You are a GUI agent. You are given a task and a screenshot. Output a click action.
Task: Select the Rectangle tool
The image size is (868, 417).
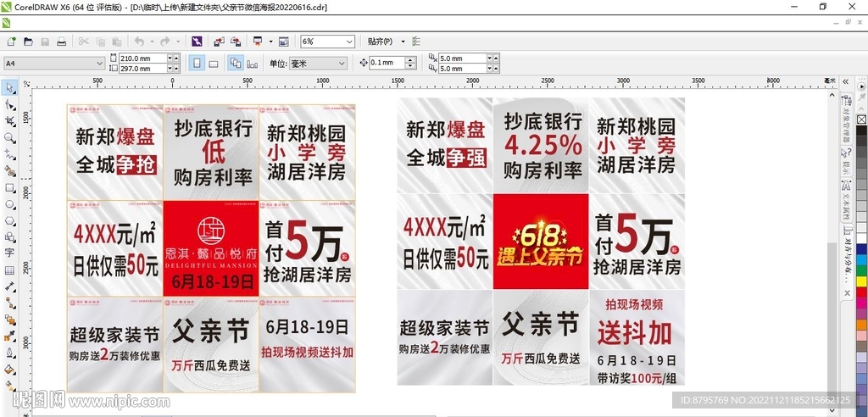[10, 187]
